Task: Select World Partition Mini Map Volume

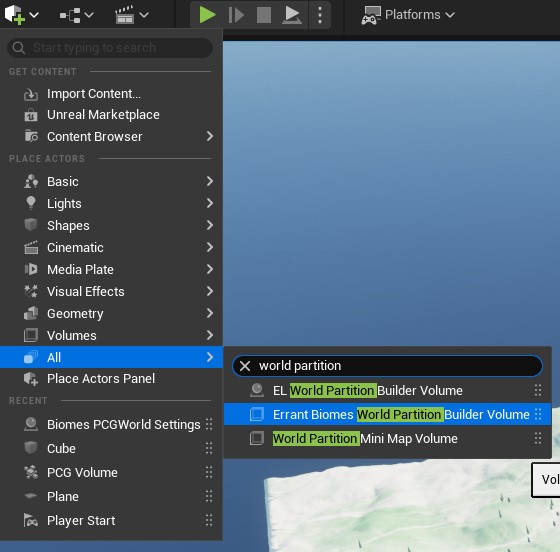Action: coord(388,438)
